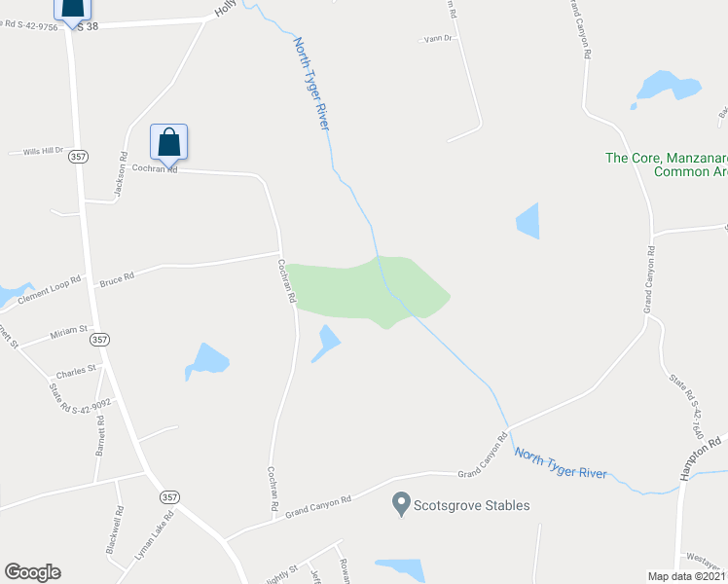Click the pond east of Cochran Rd

pos(326,344)
